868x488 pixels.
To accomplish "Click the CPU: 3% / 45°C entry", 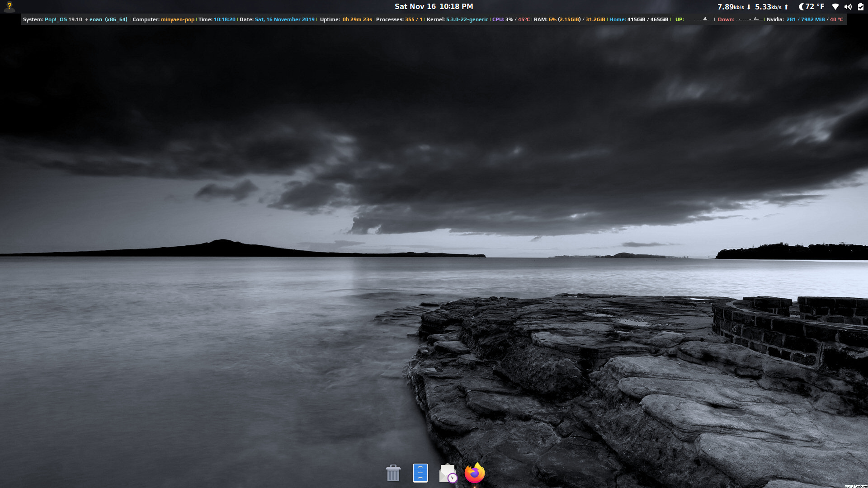I will (511, 19).
